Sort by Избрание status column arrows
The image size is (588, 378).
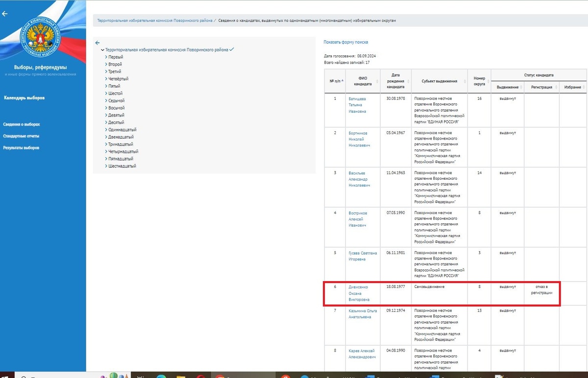pyautogui.click(x=585, y=87)
